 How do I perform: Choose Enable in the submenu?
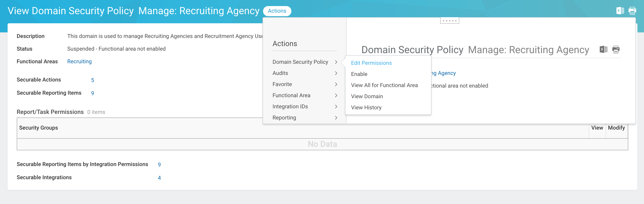(x=359, y=74)
